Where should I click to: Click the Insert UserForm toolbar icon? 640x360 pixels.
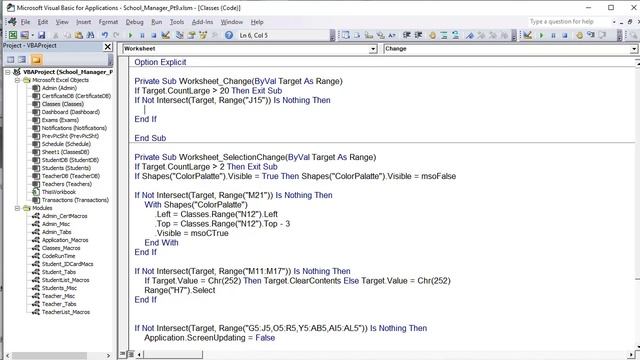point(24,36)
